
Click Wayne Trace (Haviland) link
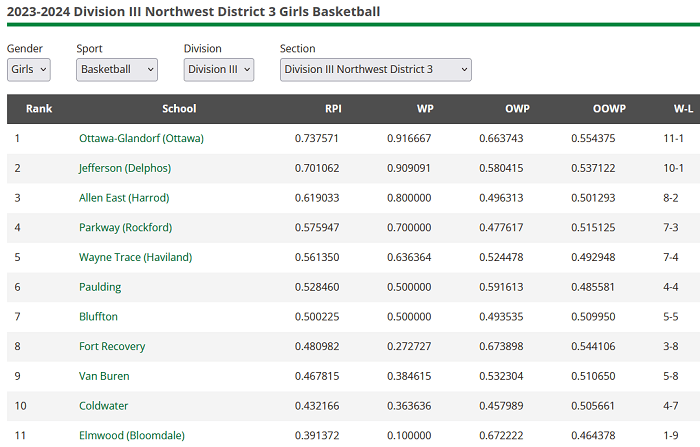tap(135, 257)
